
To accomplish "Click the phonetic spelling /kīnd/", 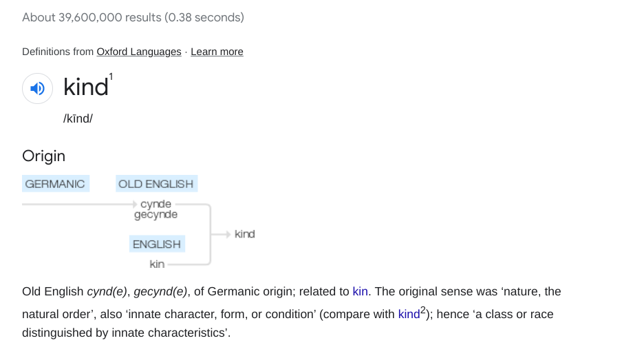I will pos(78,118).
